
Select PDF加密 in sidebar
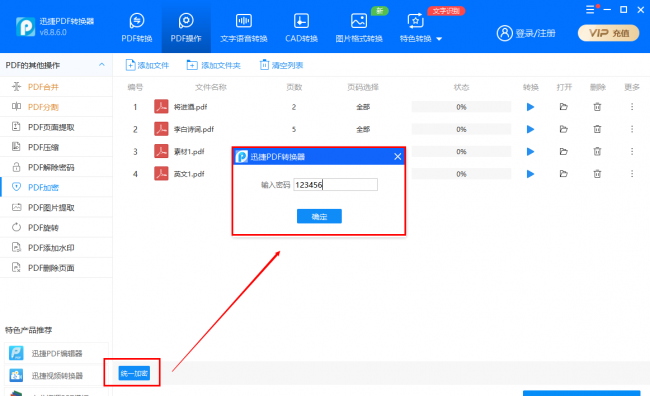pos(56,187)
